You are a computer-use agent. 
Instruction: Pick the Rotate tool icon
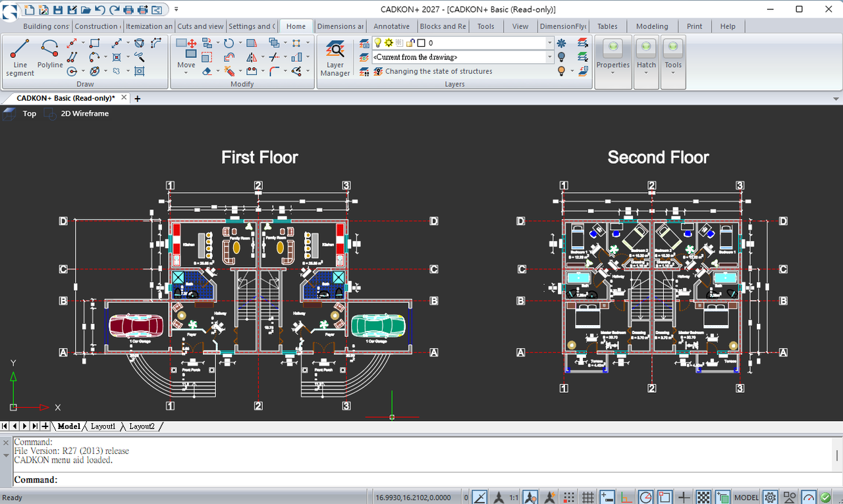pyautogui.click(x=229, y=43)
